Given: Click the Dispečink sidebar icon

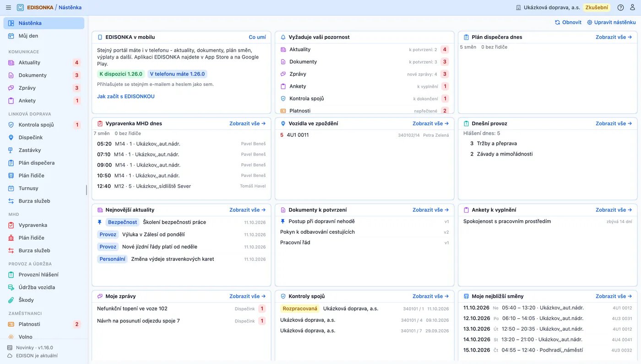Looking at the screenshot, I should [x=11, y=137].
